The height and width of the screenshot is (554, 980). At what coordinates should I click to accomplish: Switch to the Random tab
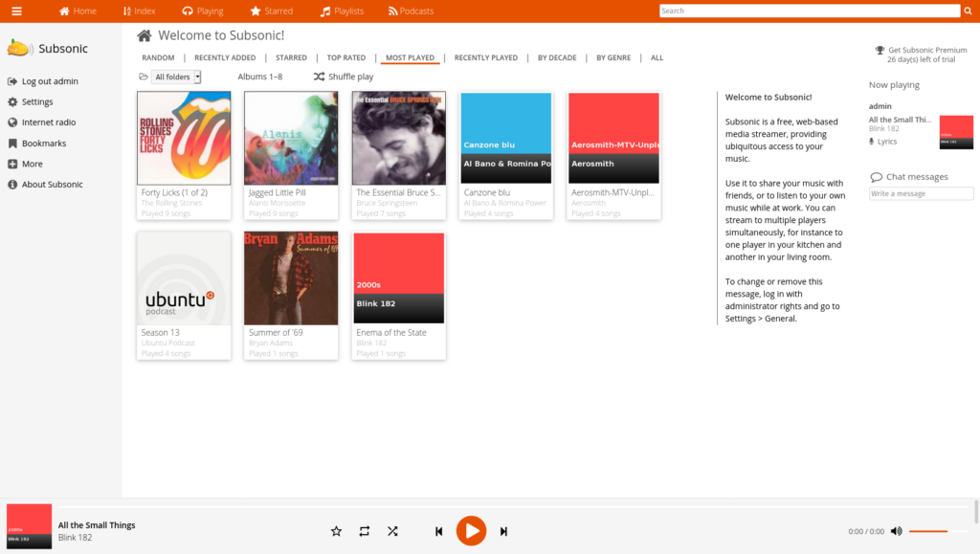coord(158,57)
